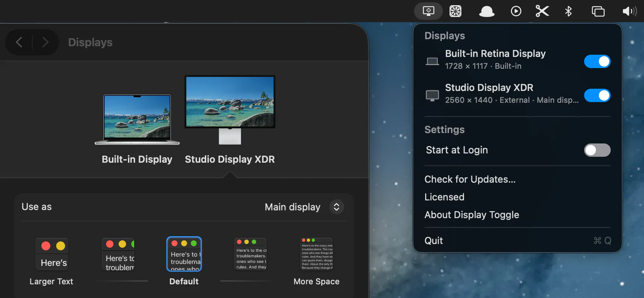Pick the second resolution option after Larger Text

[x=118, y=254]
